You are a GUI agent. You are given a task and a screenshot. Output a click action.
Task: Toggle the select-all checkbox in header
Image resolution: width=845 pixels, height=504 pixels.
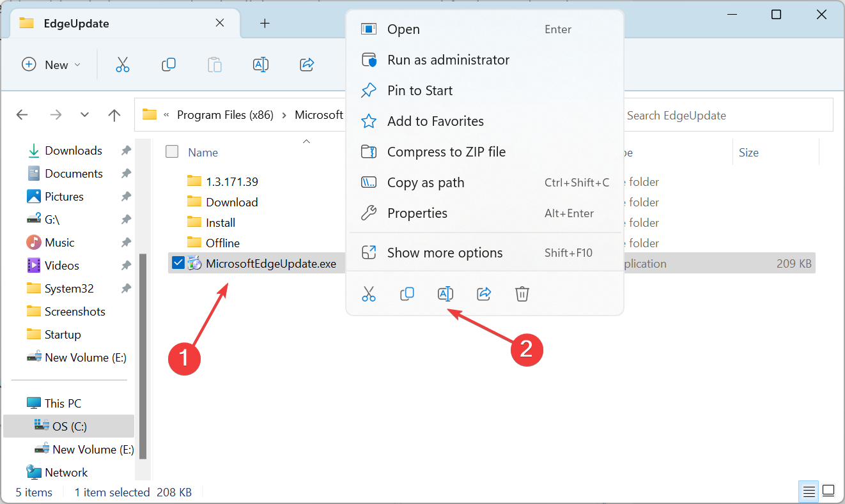[x=172, y=151]
